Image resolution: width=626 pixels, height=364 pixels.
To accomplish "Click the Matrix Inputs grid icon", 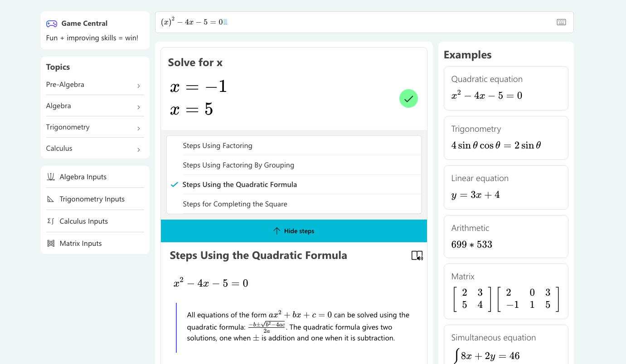I will click(x=51, y=244).
